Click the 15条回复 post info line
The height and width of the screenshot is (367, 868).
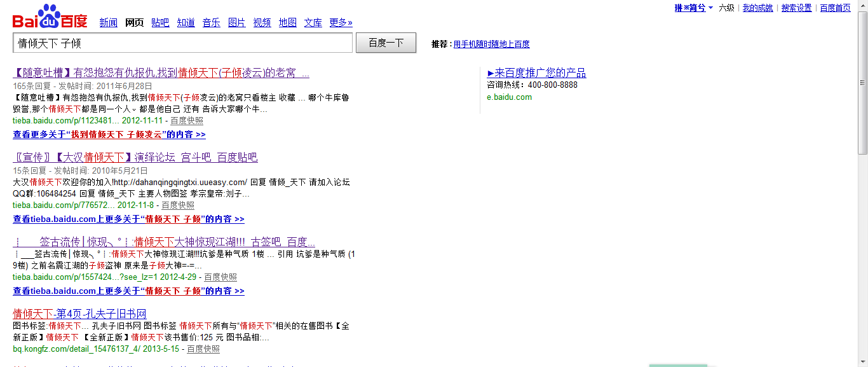[x=80, y=170]
